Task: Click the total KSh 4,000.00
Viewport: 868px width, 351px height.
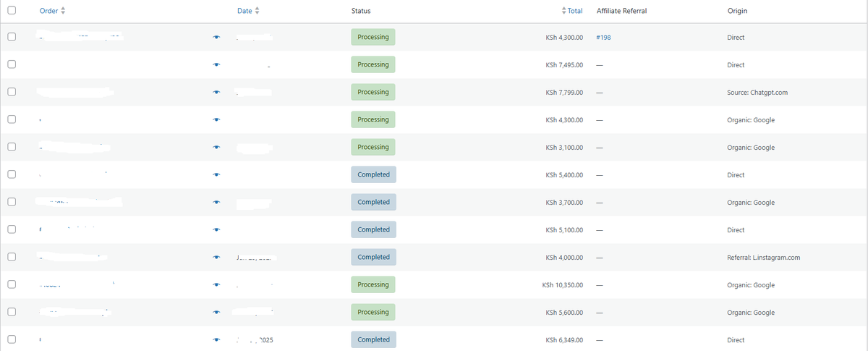Action: coord(564,258)
